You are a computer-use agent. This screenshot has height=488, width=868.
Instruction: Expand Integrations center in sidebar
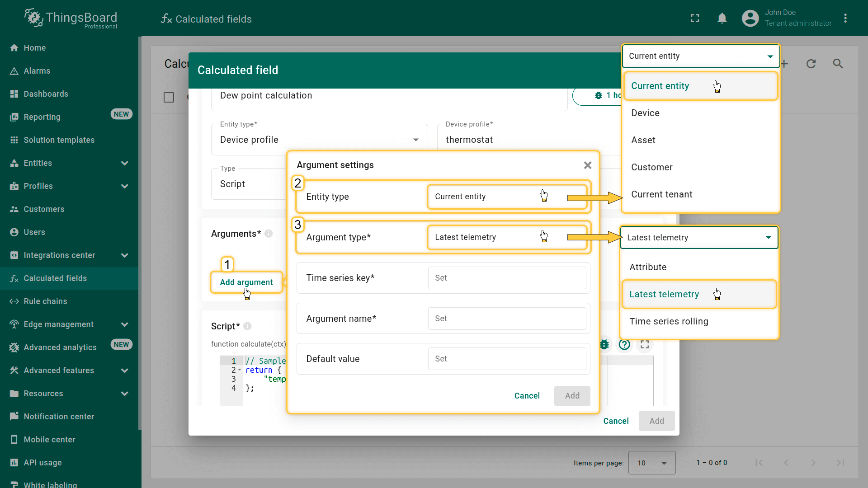124,255
